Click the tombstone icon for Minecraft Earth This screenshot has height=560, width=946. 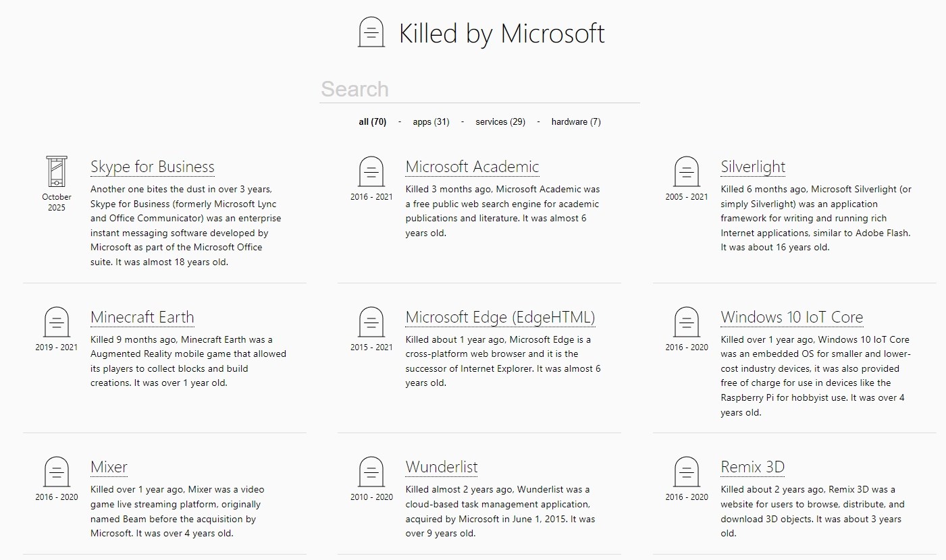click(57, 322)
